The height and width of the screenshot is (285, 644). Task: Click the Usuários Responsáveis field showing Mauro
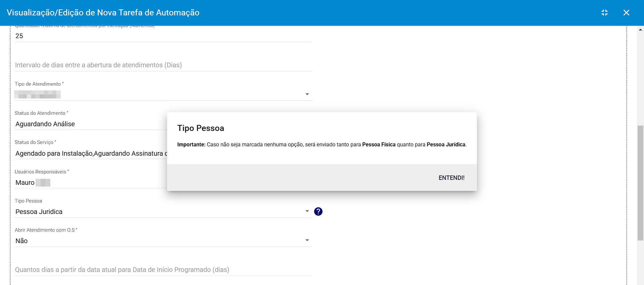pos(91,183)
